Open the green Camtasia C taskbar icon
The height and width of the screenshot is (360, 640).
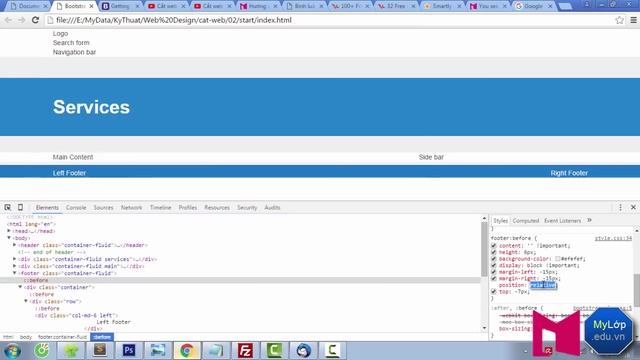(274, 351)
